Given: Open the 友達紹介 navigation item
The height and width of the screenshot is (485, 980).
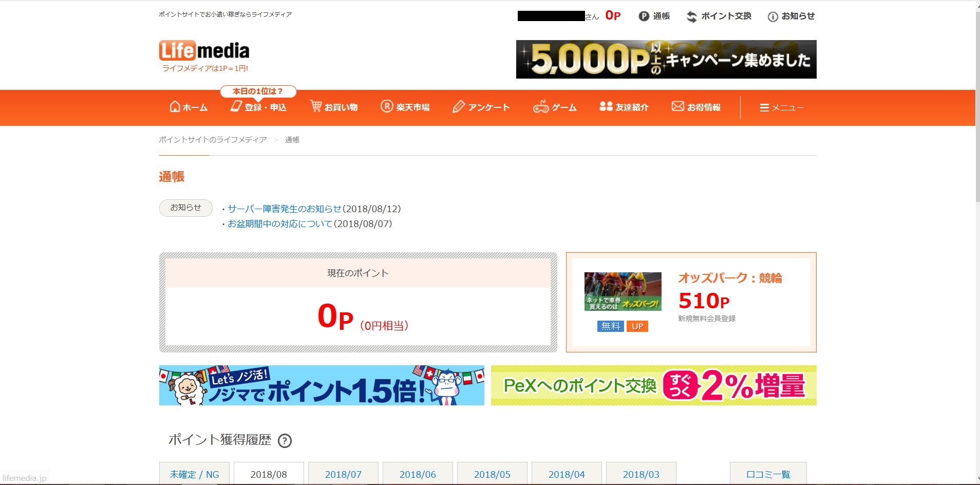Looking at the screenshot, I should [624, 107].
